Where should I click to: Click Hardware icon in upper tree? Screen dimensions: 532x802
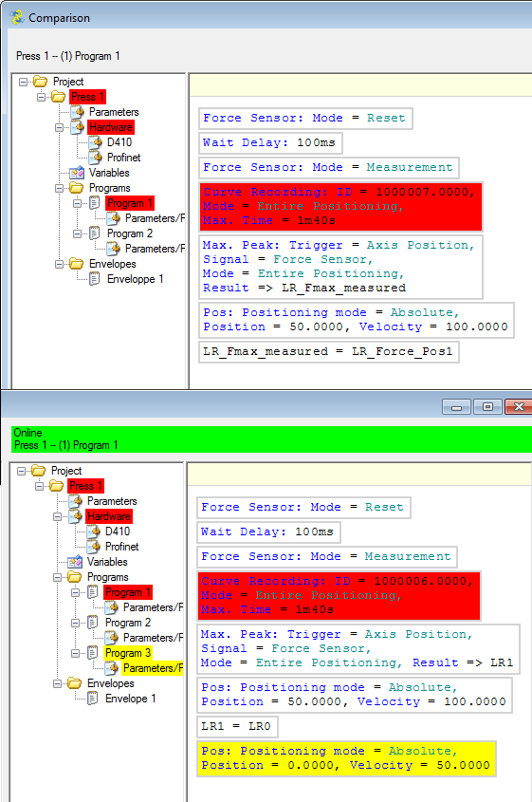point(77,127)
